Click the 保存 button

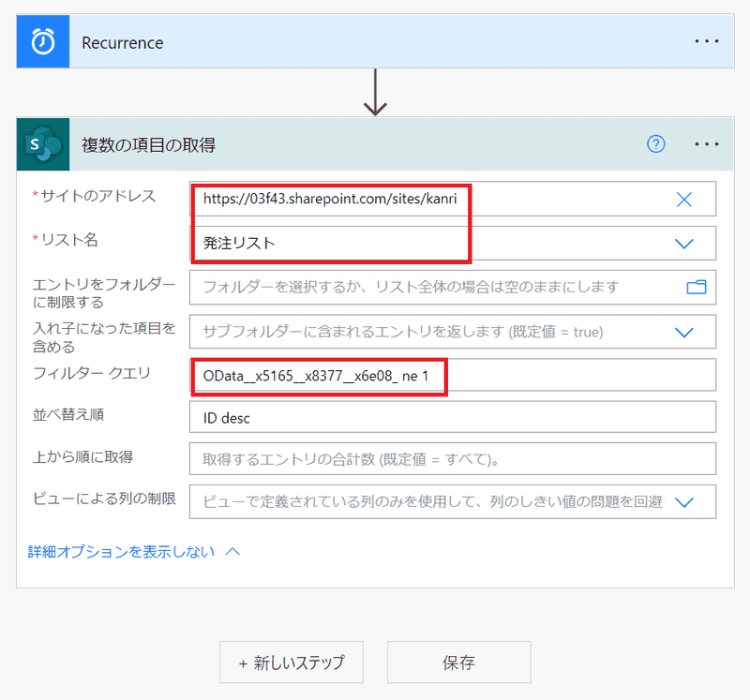click(x=458, y=663)
